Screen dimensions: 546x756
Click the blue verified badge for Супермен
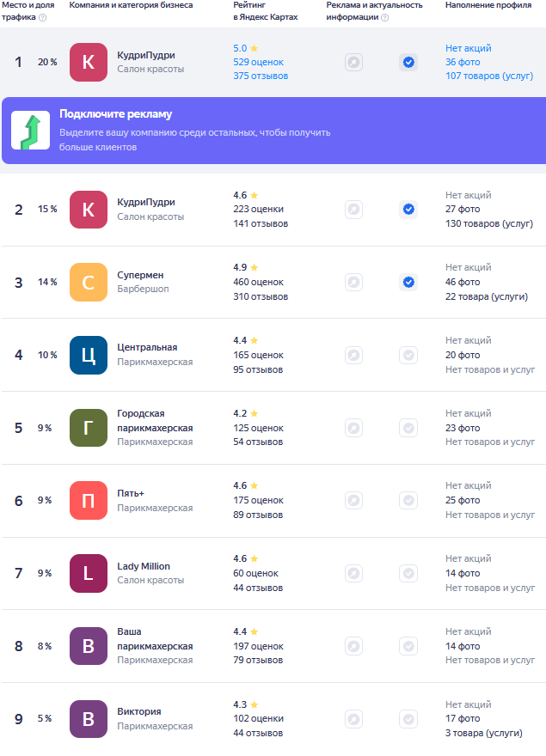click(x=408, y=282)
